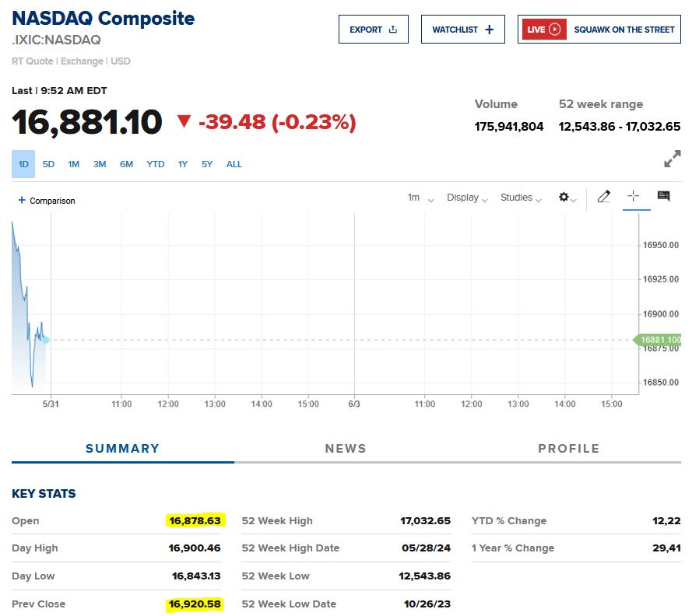
Task: Select the pencil drawing tool
Action: click(604, 196)
